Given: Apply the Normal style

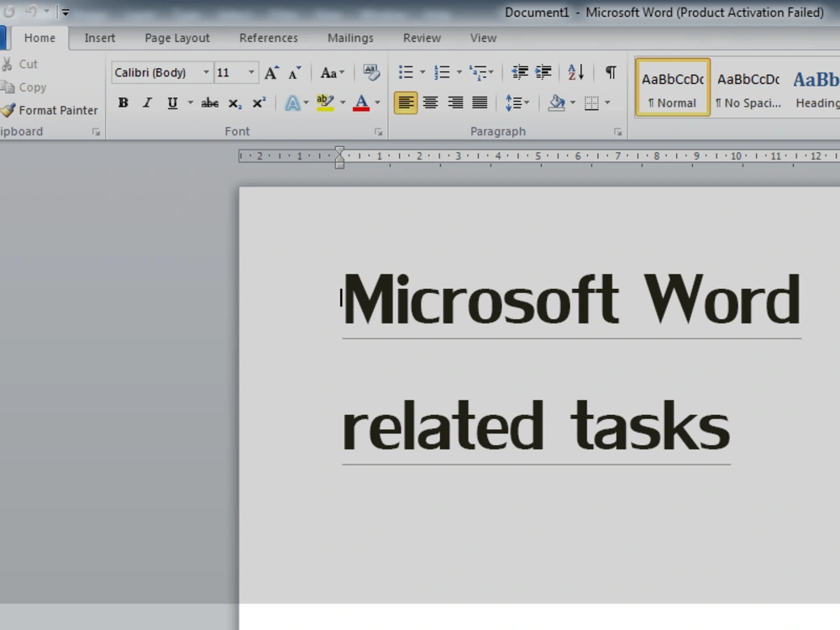Looking at the screenshot, I should (673, 87).
